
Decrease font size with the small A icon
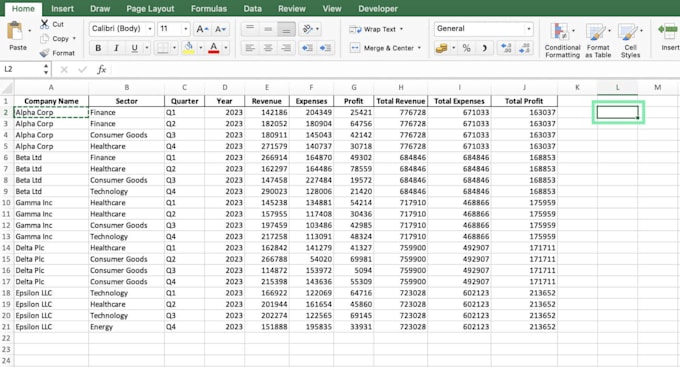220,29
